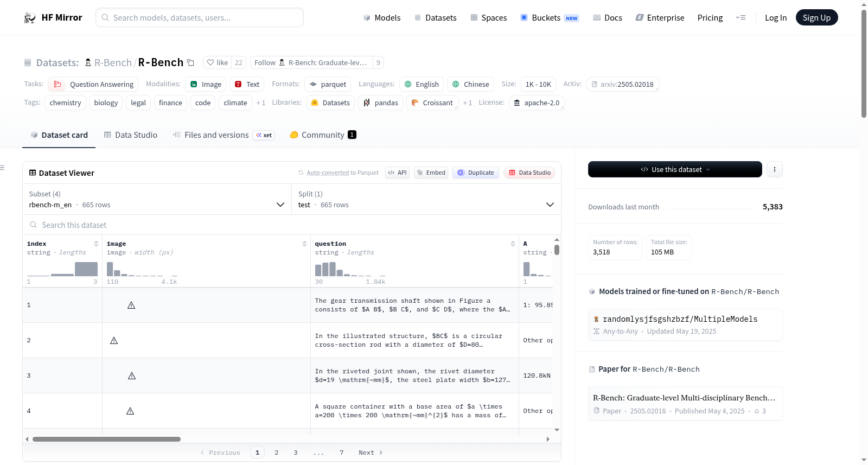Open the Files and versions tab

tap(224, 135)
